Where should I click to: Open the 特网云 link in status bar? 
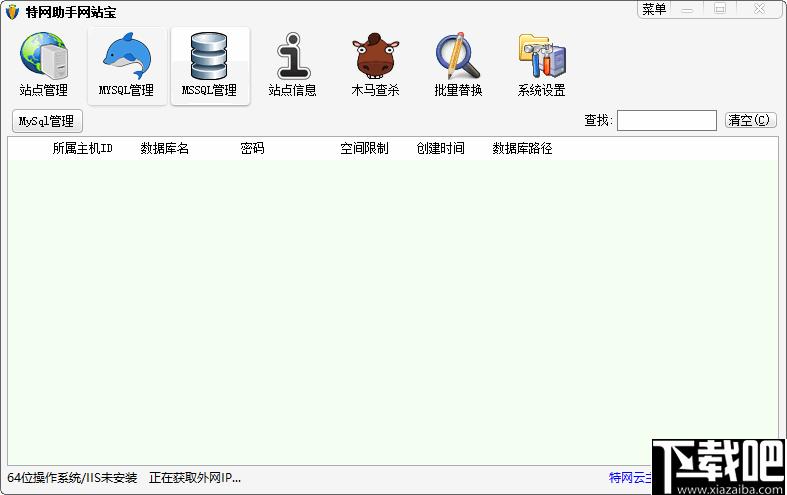(630, 477)
